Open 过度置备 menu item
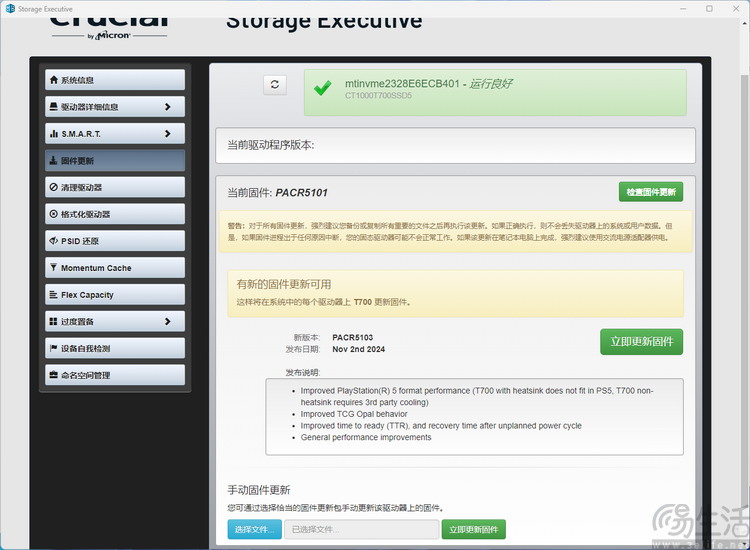 point(115,321)
